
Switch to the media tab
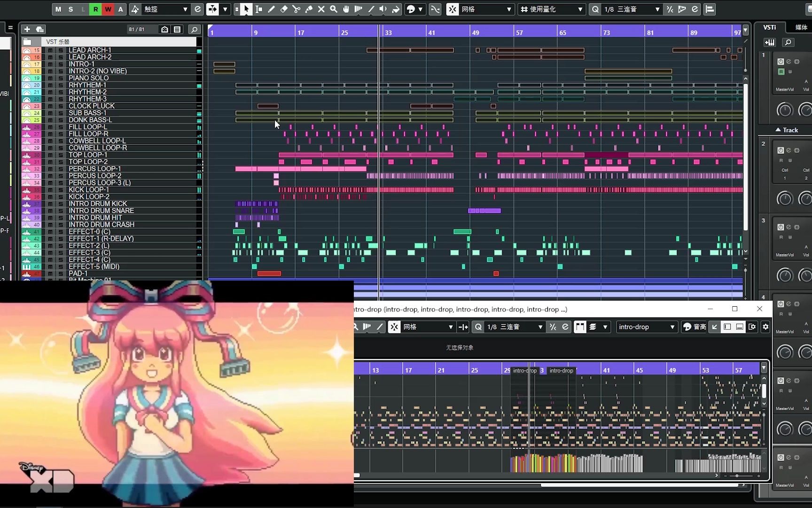point(801,27)
